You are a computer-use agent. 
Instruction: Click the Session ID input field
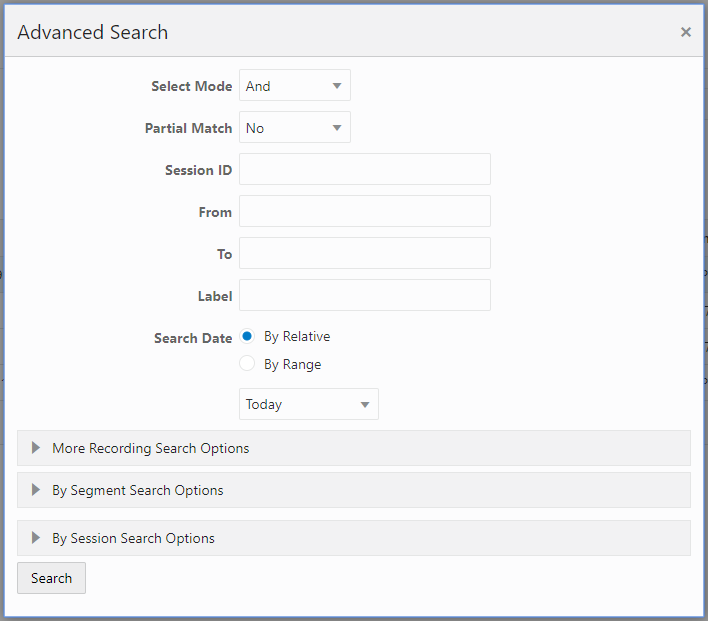[x=365, y=170]
